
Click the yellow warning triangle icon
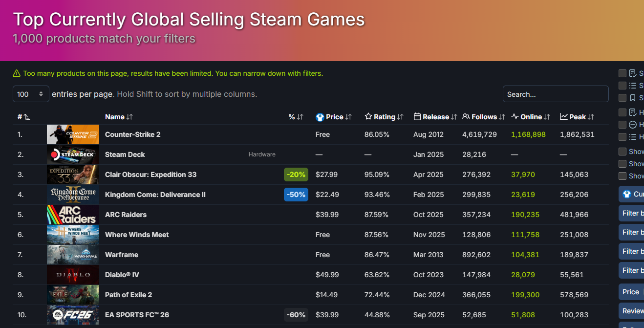tap(17, 74)
